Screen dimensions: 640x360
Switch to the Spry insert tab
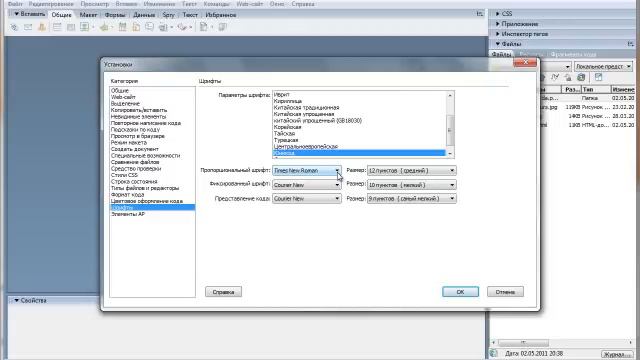[168, 15]
